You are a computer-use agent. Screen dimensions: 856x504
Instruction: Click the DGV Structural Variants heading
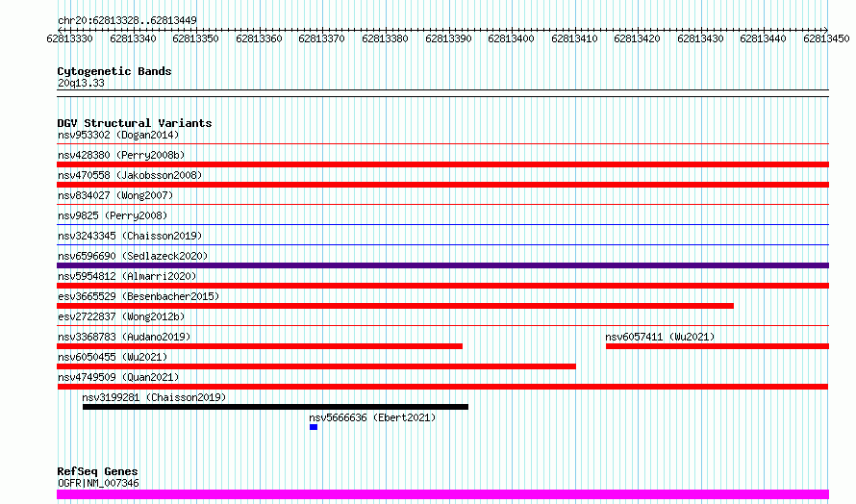tap(135, 123)
